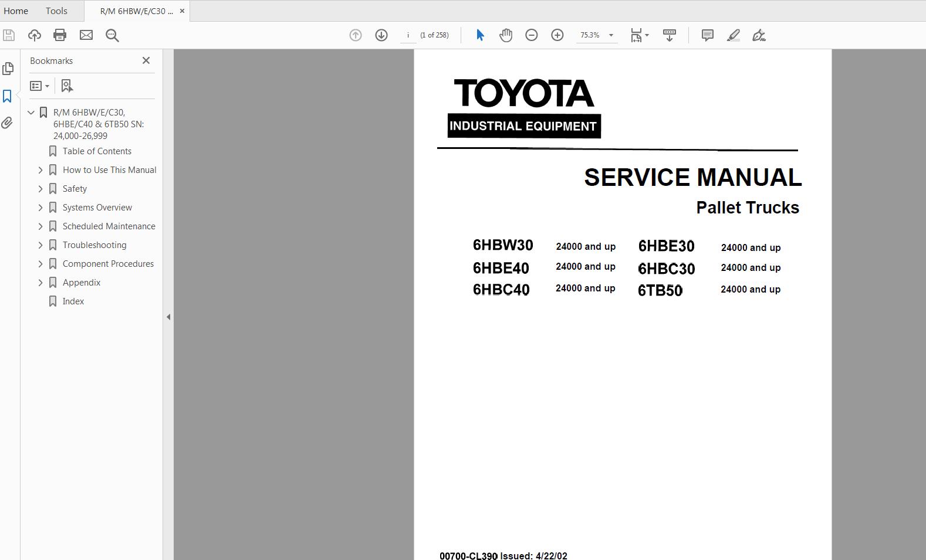
Task: Expand the Component Procedures bookmark
Action: [40, 264]
